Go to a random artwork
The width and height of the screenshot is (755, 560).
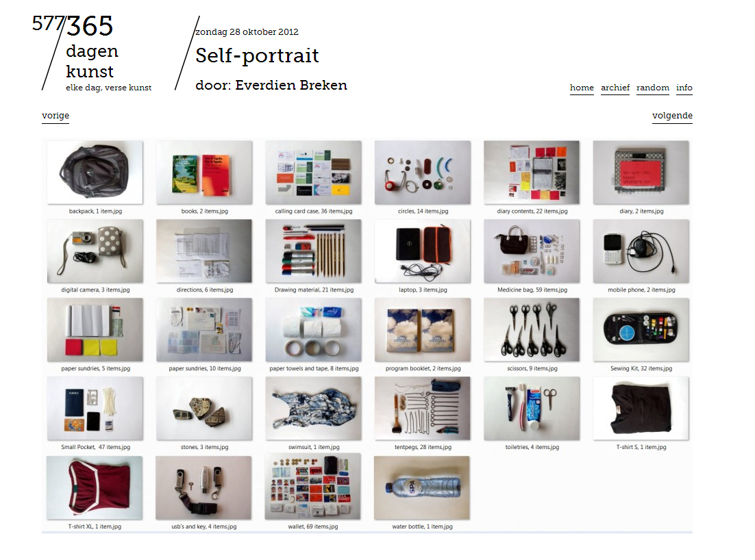click(x=652, y=88)
